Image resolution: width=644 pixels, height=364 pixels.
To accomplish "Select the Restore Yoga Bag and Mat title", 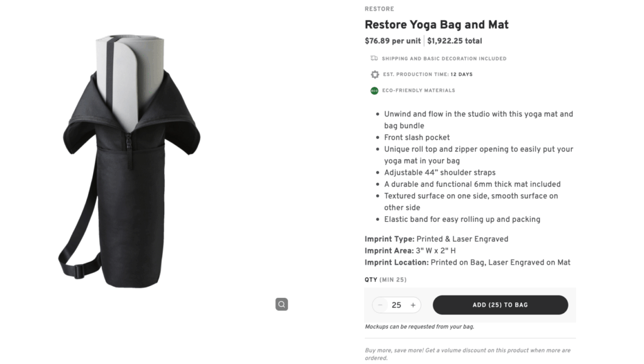I will point(436,25).
